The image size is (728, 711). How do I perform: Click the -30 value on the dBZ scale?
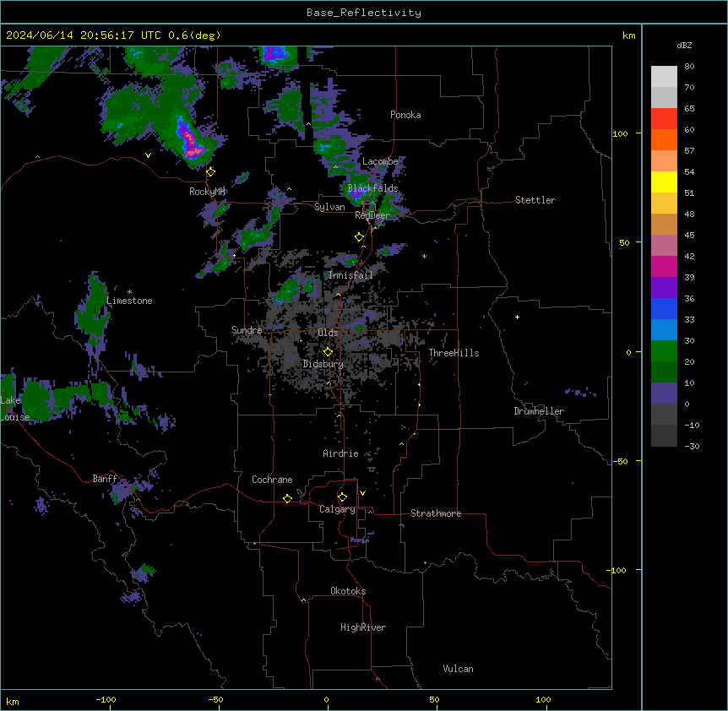[x=692, y=447]
